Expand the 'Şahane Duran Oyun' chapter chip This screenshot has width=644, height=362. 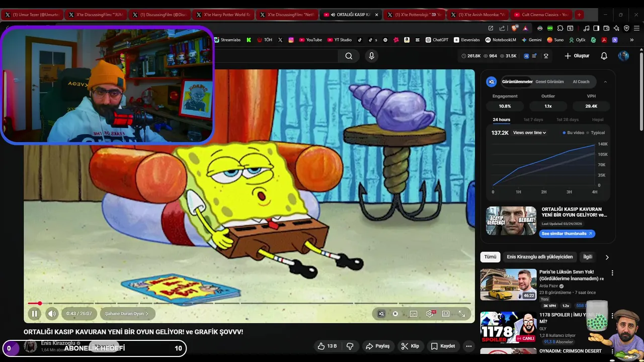click(127, 314)
